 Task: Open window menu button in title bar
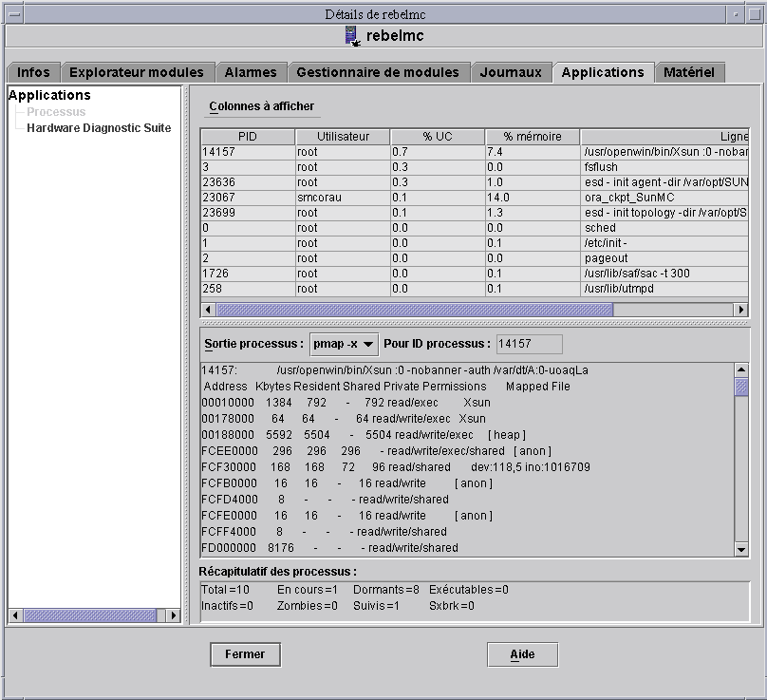click(x=14, y=14)
